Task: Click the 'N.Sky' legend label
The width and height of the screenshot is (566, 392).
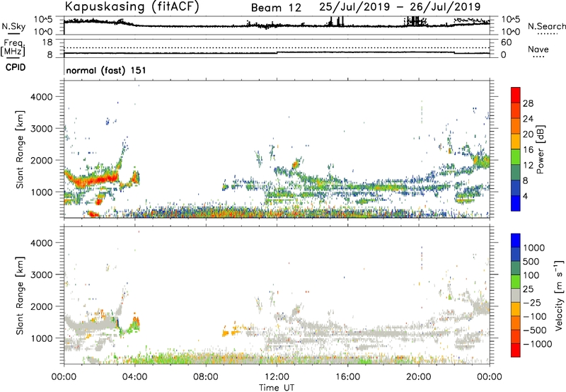Action: pyautogui.click(x=13, y=26)
